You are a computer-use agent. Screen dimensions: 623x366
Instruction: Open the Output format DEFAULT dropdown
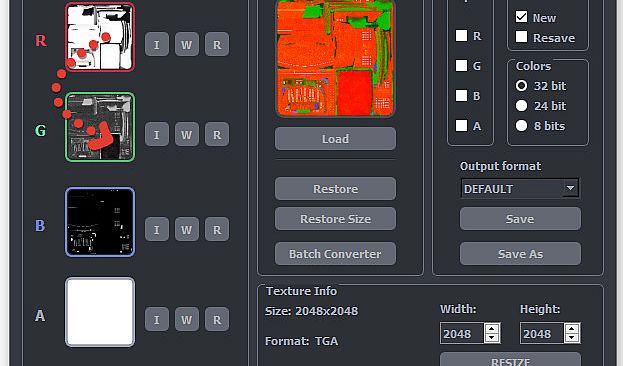pyautogui.click(x=520, y=188)
